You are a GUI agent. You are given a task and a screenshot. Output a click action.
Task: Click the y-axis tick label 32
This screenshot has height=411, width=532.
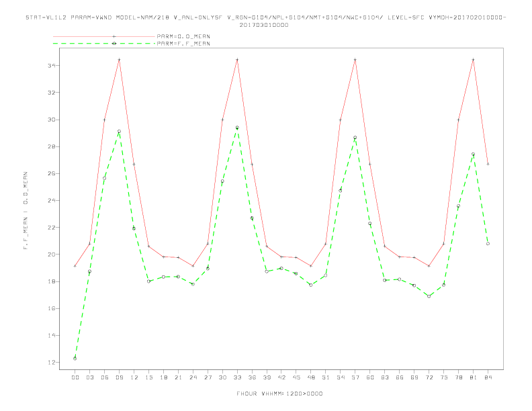tap(52, 93)
